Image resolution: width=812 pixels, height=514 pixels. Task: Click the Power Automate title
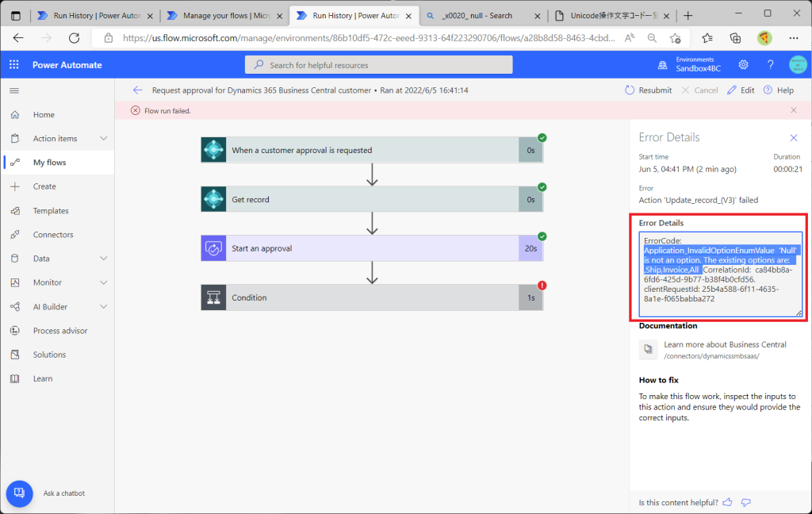pos(67,65)
